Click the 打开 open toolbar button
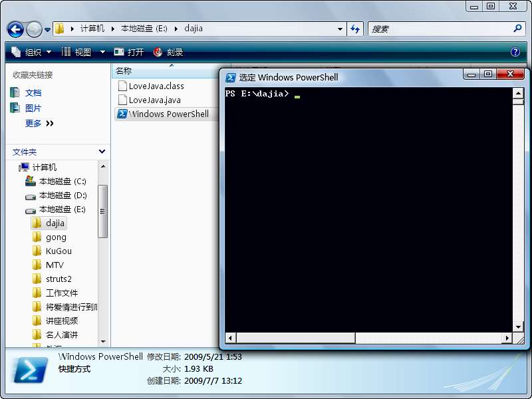This screenshot has width=532, height=399. click(129, 53)
